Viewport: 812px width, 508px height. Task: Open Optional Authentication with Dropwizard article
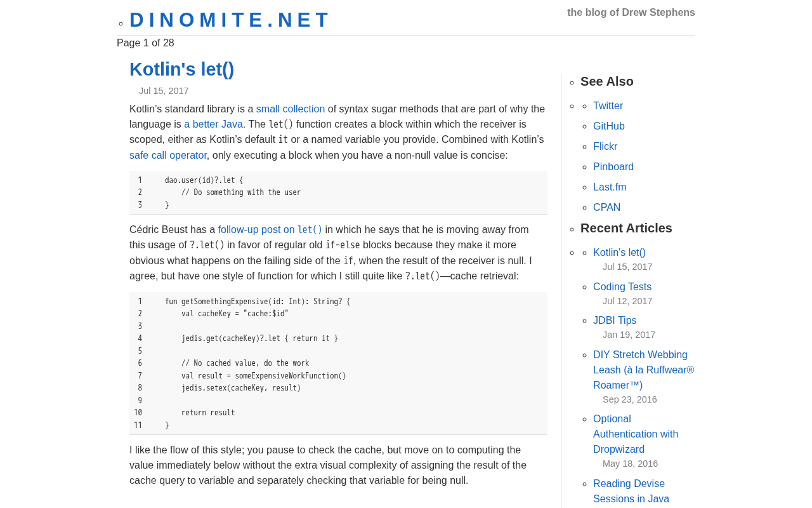tap(636, 434)
